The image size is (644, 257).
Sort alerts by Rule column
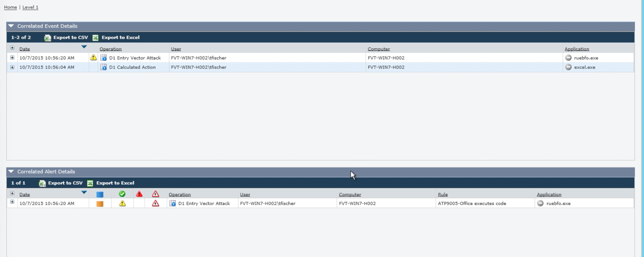443,195
